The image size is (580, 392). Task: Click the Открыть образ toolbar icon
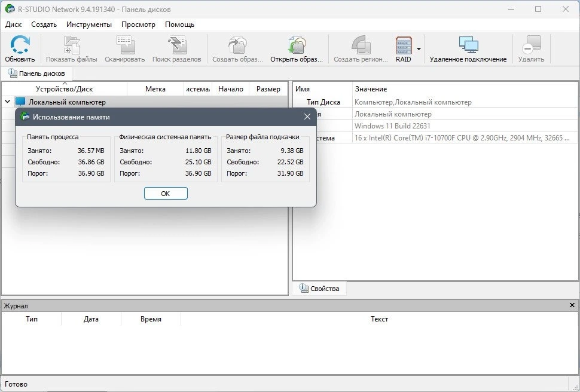point(297,45)
